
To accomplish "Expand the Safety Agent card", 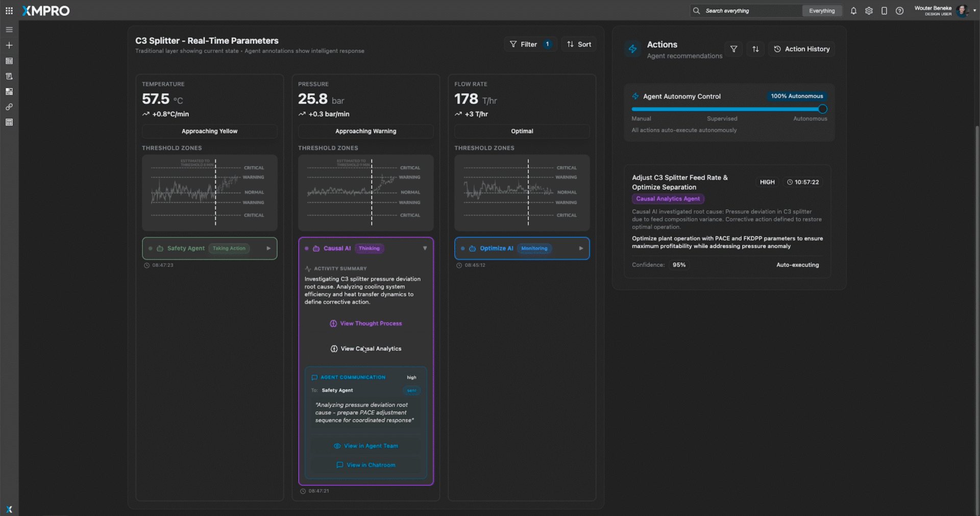I will pos(268,249).
